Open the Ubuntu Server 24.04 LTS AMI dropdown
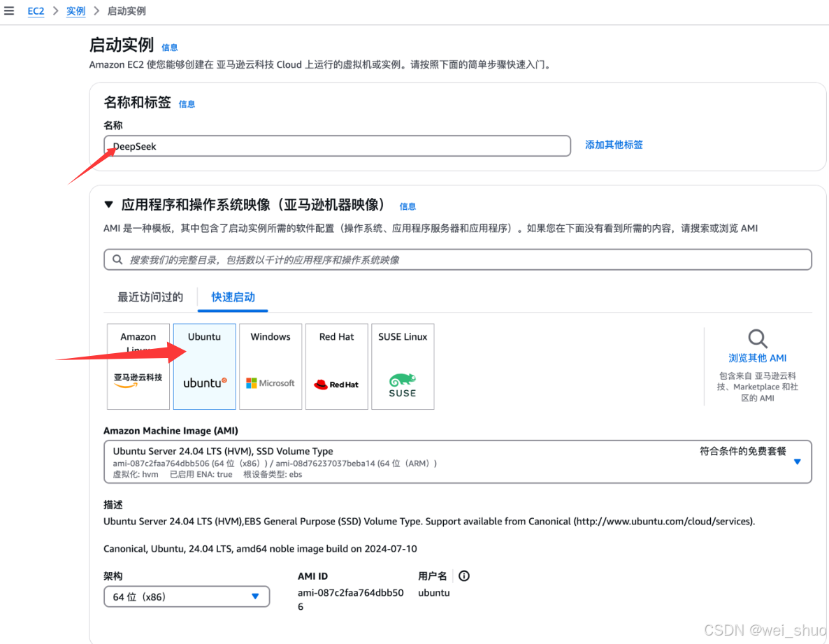 coord(458,461)
